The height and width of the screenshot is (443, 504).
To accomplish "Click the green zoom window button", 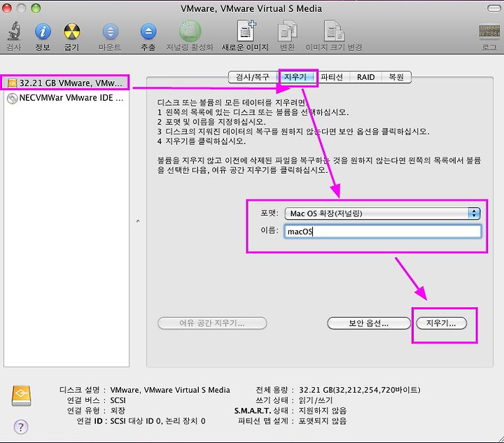I will pyautogui.click(x=36, y=8).
